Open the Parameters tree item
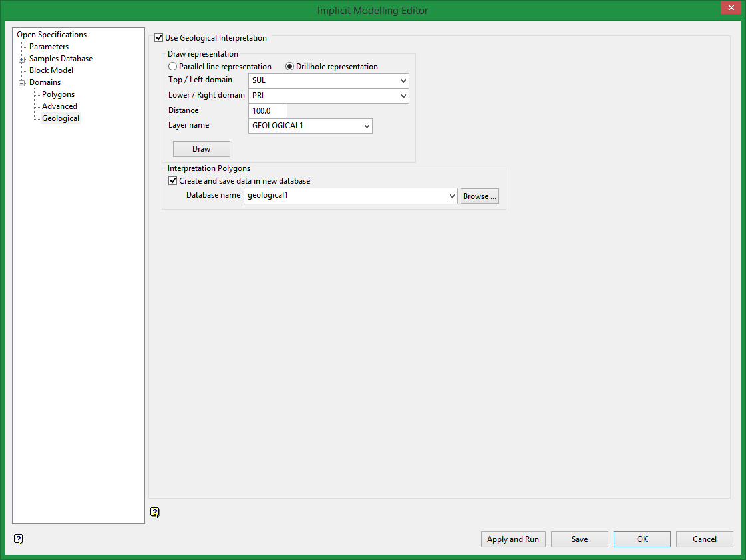 49,46
